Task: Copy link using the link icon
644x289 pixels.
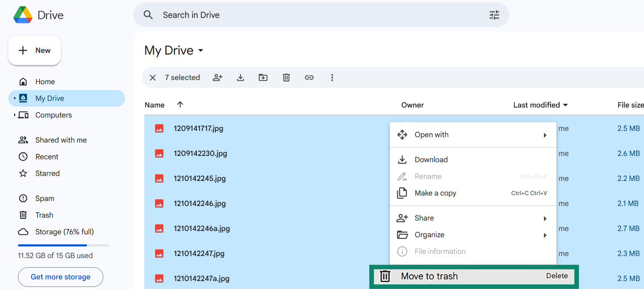Action: (x=309, y=78)
